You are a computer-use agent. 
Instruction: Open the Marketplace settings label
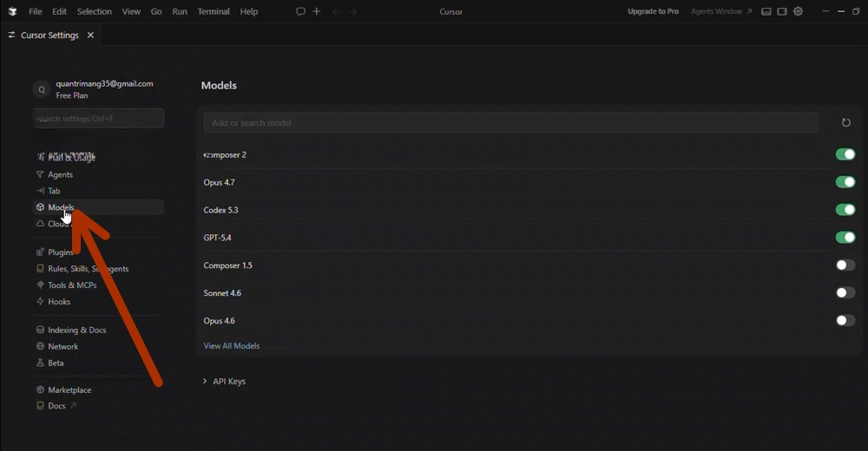(69, 389)
